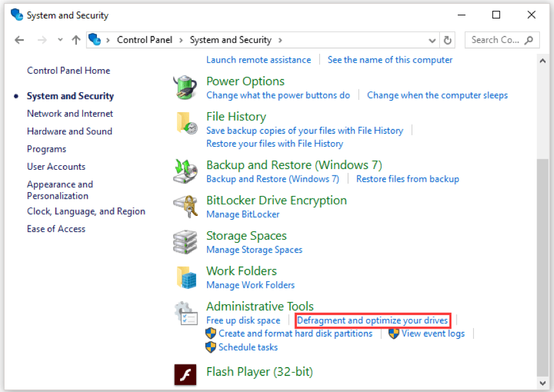554x392 pixels.
Task: Click the Administrative Tools gear icon
Action: pos(186,313)
